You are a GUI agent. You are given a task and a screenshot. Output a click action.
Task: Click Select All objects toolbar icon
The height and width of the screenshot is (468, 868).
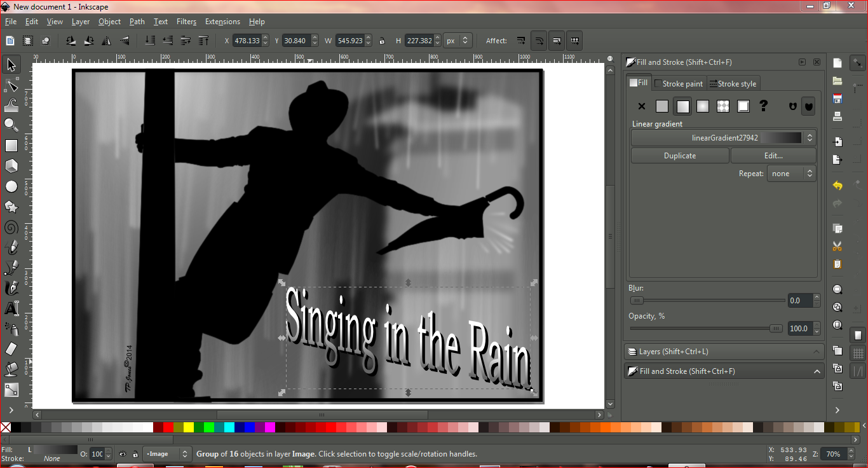click(10, 41)
